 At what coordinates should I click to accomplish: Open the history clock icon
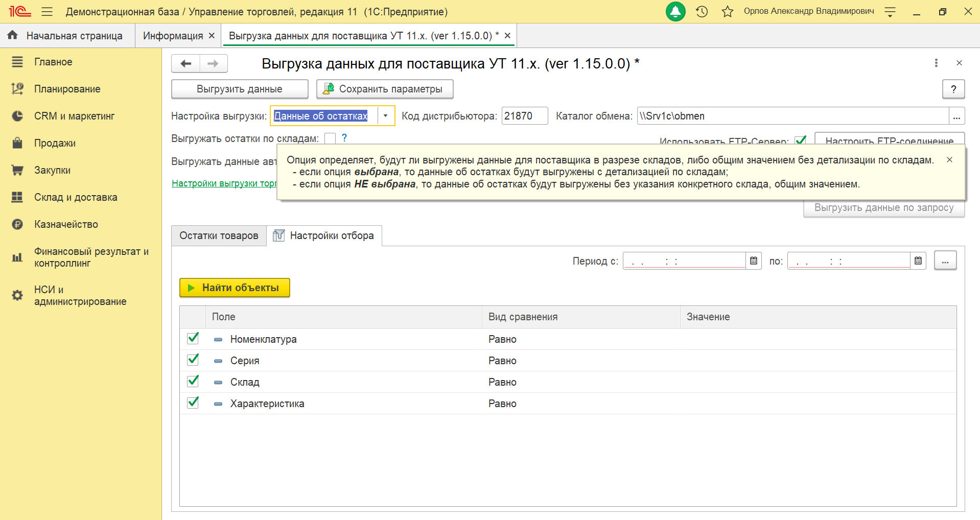tap(702, 11)
